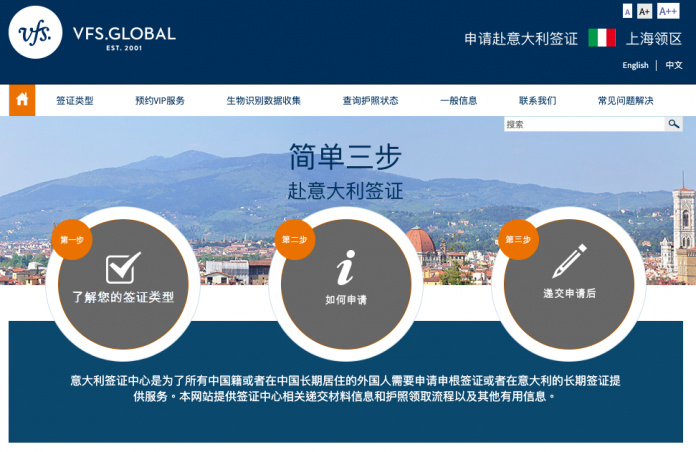Click the checkmark icon in step one
696x452 pixels.
coord(123,268)
